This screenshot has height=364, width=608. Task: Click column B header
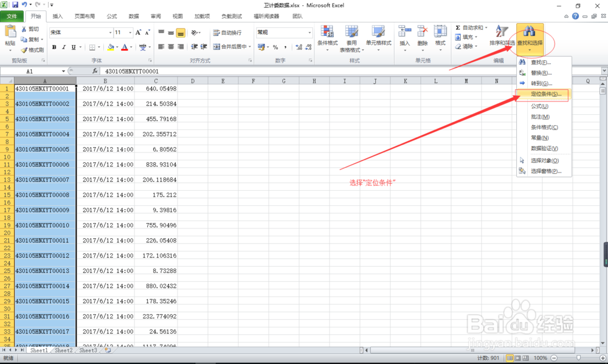point(105,81)
